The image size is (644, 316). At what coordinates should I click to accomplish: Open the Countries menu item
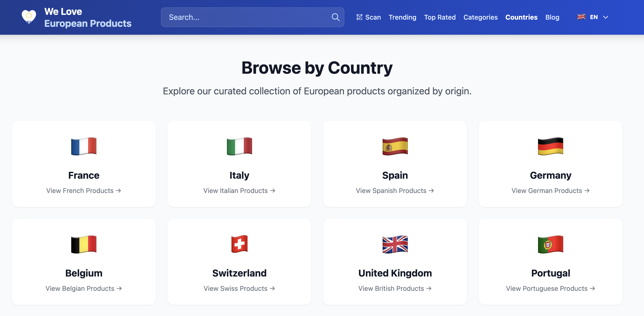click(x=521, y=17)
